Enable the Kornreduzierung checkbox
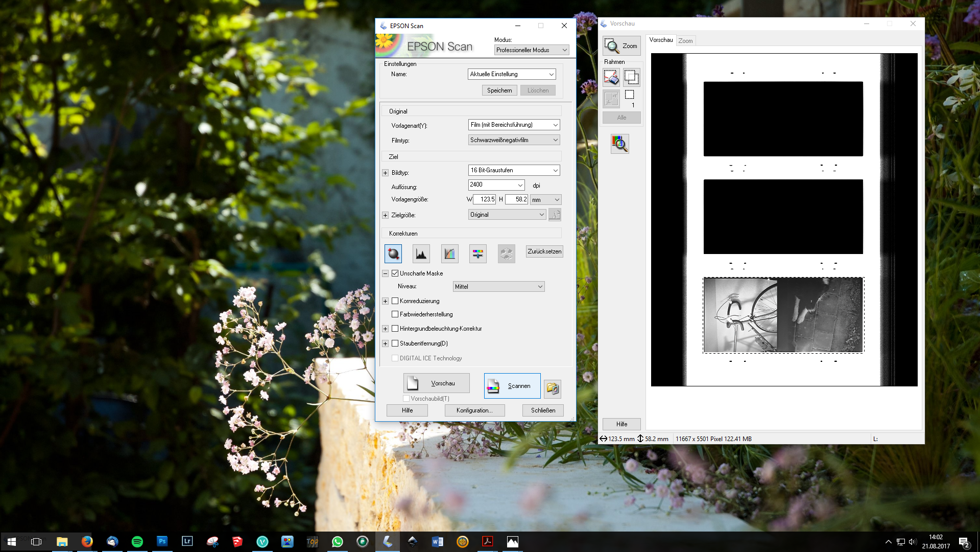 coord(395,301)
